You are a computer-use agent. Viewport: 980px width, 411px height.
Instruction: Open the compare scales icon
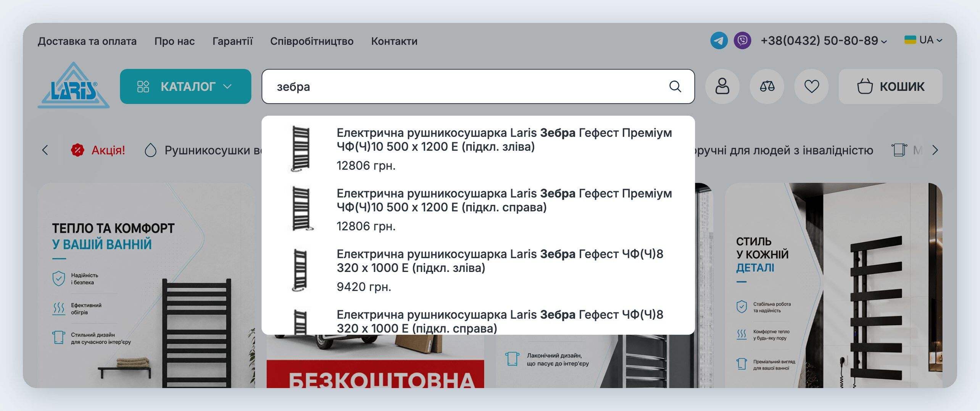tap(767, 86)
